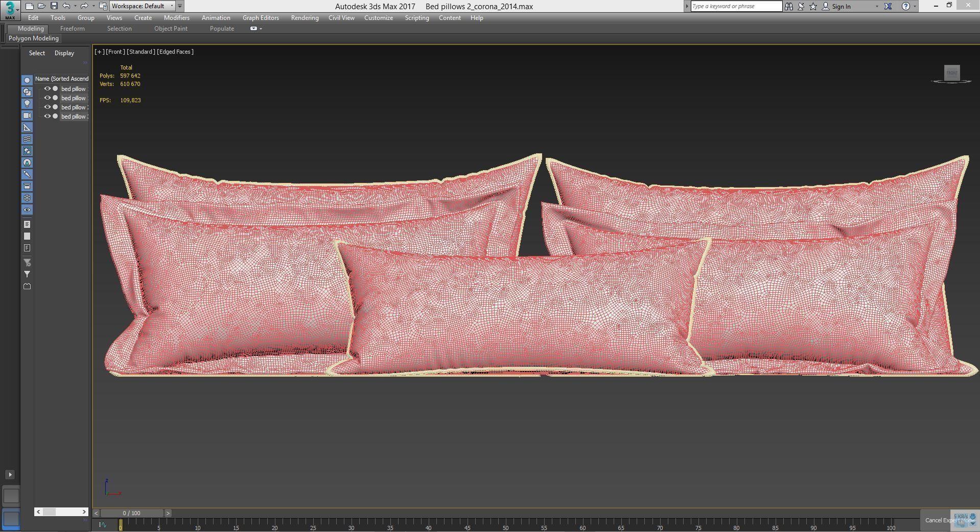Image resolution: width=980 pixels, height=532 pixels.
Task: Open the Scene Explorer Display menu
Action: [64, 53]
